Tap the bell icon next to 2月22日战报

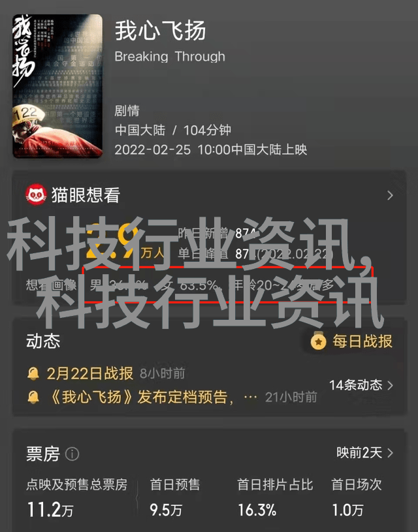(x=33, y=373)
